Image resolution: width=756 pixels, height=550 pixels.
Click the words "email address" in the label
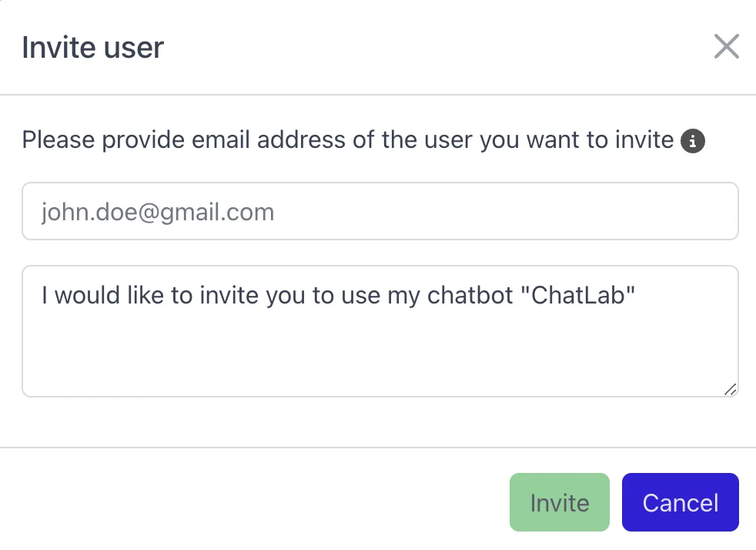coord(246,141)
